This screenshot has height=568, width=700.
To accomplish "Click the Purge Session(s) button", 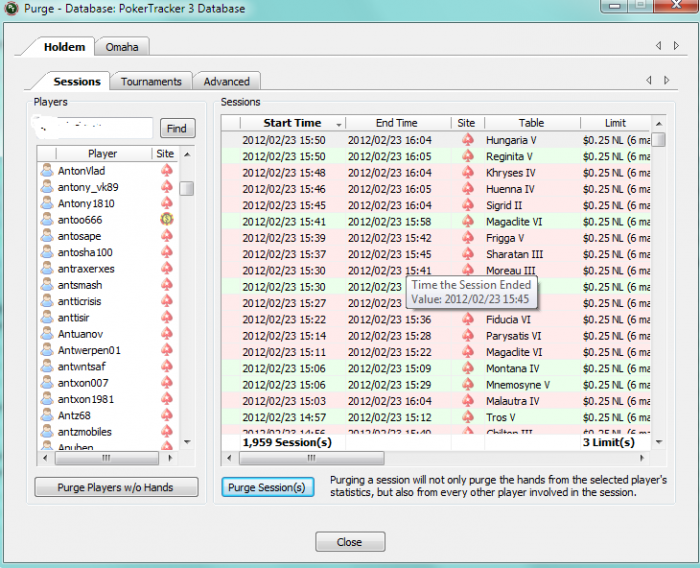I will [267, 487].
